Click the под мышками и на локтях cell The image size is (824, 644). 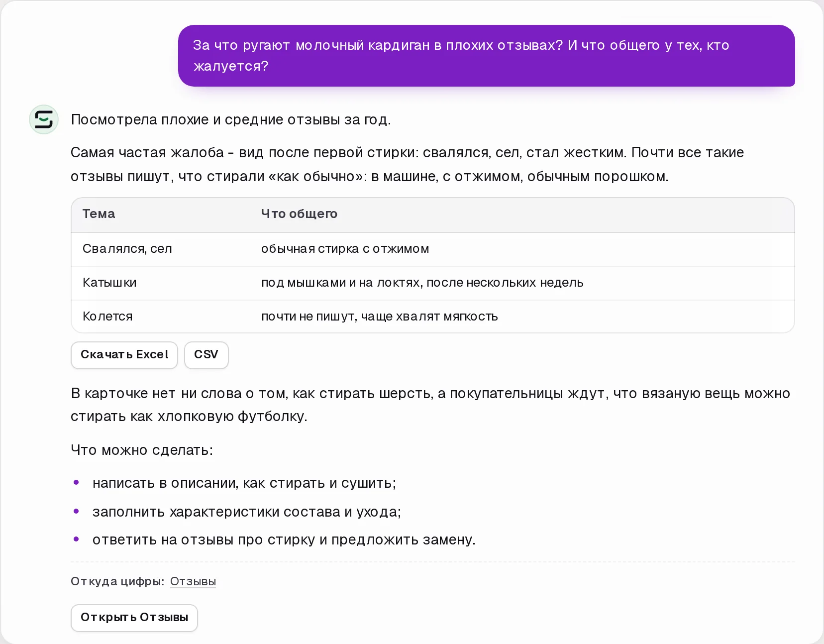422,283
